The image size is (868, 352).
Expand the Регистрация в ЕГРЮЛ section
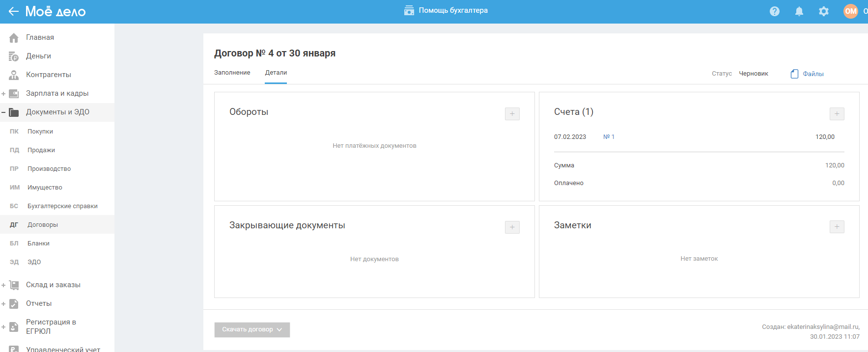pyautogui.click(x=3, y=326)
